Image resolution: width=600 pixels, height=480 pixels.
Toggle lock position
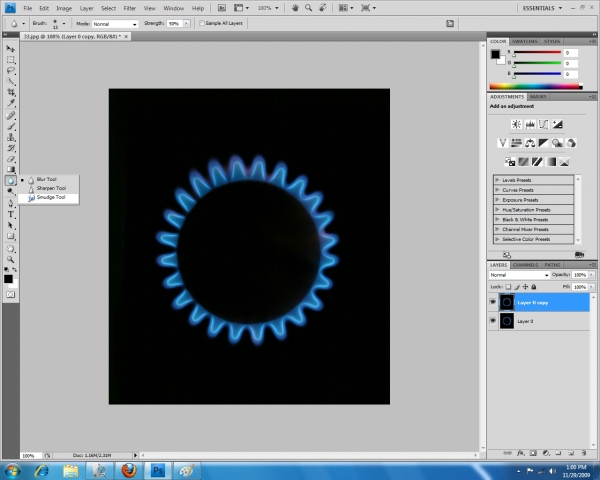(525, 286)
